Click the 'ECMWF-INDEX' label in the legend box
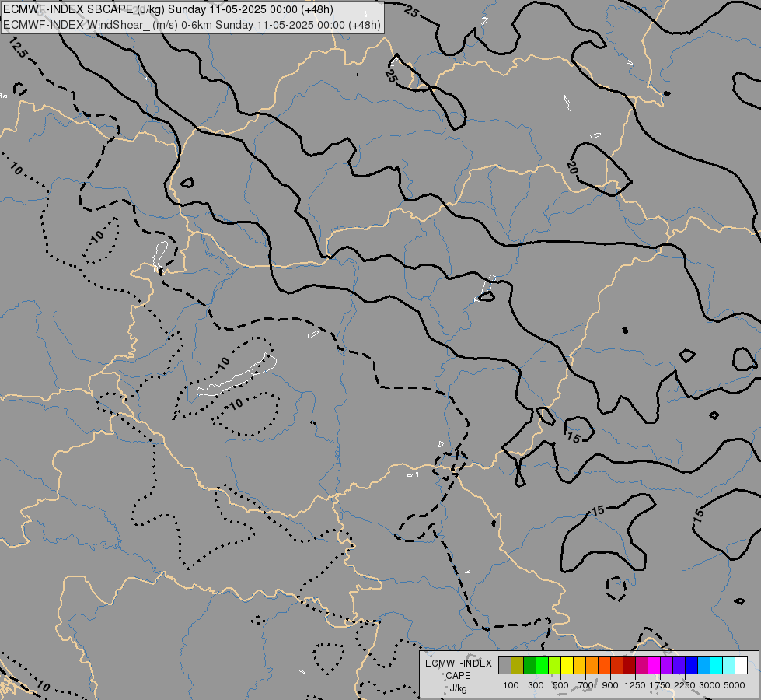The image size is (761, 700). (458, 663)
